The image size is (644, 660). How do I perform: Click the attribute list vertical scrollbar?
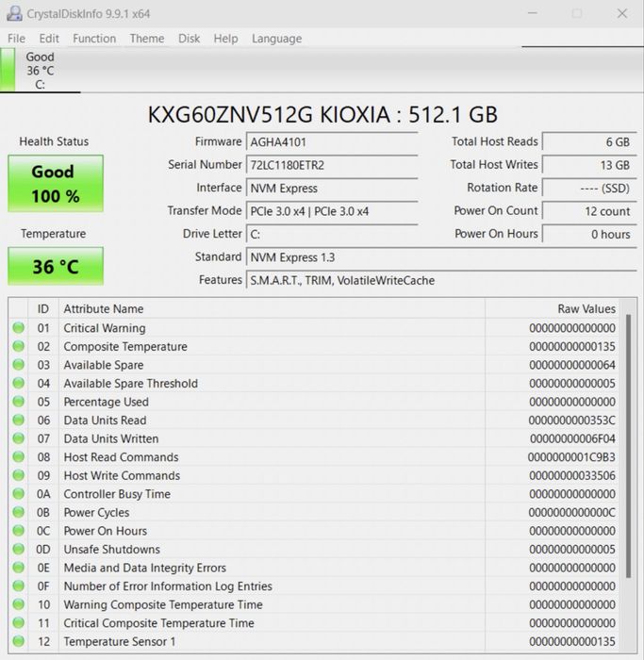click(628, 446)
